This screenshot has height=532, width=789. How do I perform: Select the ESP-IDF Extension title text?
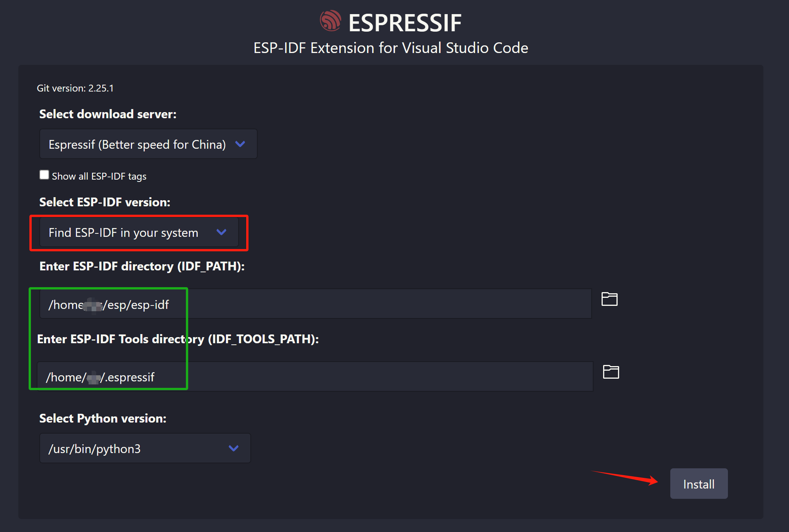point(390,48)
